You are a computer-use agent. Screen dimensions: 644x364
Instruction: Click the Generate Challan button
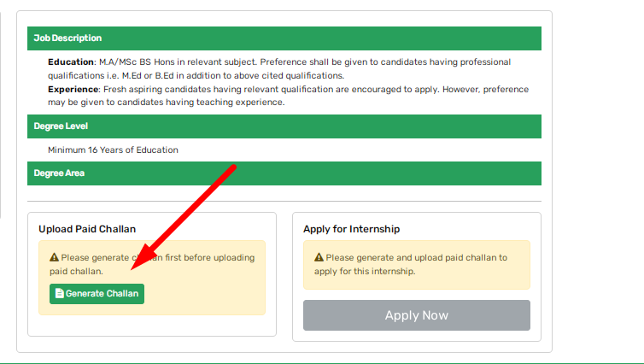(97, 294)
